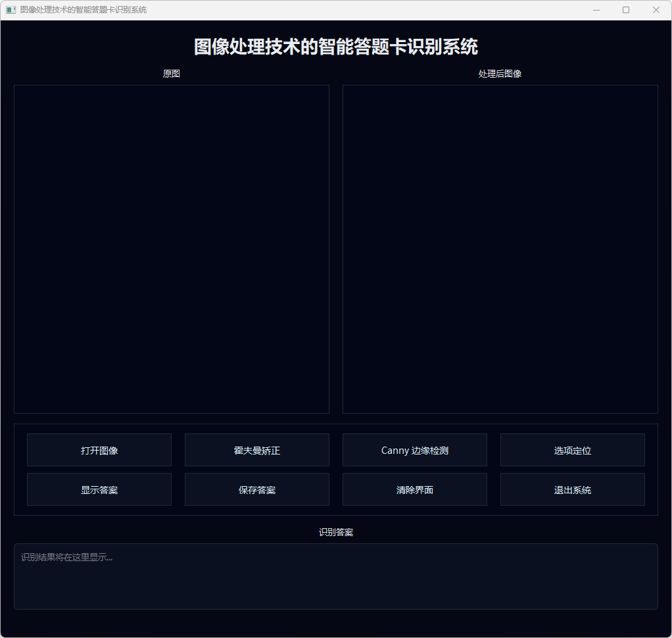672x638 pixels.
Task: Maximize the application window
Action: click(x=626, y=10)
